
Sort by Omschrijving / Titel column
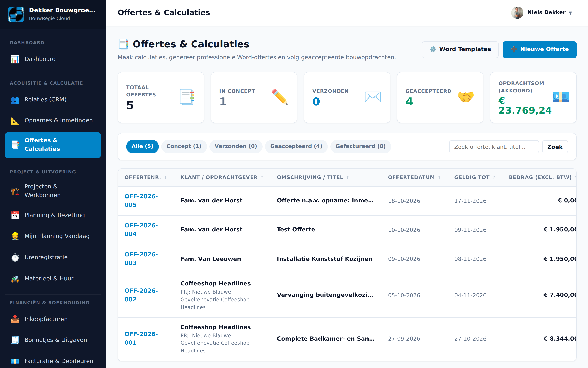coord(347,177)
